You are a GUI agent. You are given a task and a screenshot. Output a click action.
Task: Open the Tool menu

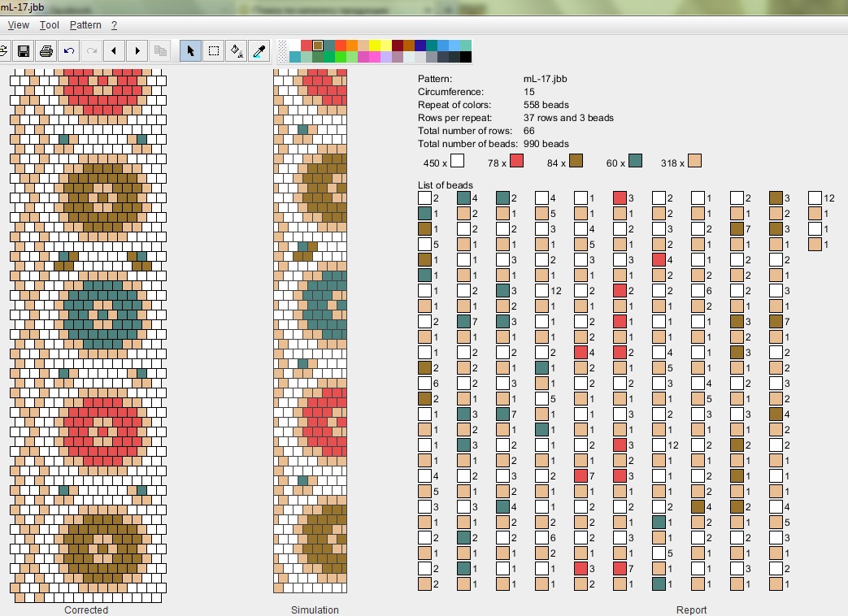coord(50,25)
